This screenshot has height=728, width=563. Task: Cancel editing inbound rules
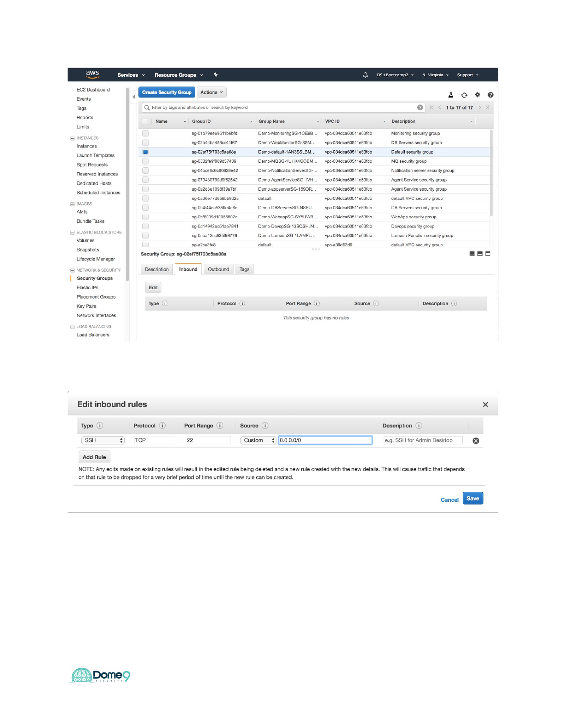449,500
